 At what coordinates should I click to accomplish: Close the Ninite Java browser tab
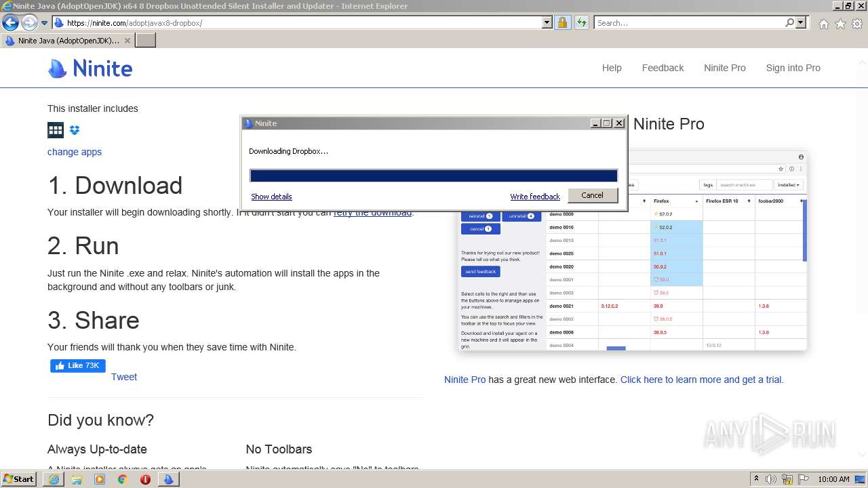pos(127,41)
